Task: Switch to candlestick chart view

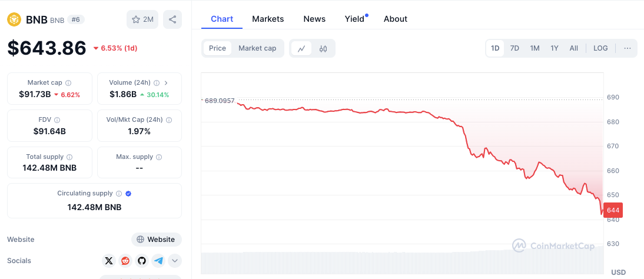Action: click(x=323, y=48)
